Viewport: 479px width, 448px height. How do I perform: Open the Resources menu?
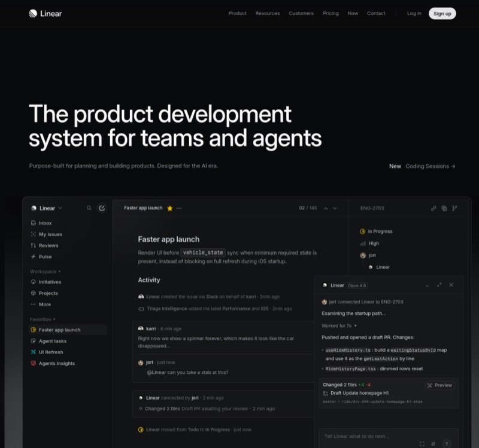tap(268, 13)
